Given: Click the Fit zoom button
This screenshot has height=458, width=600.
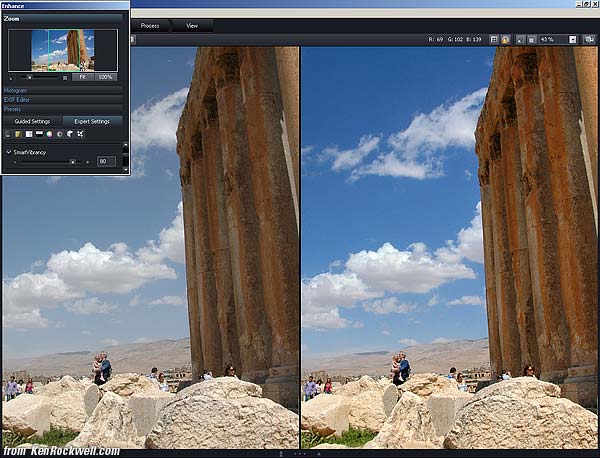Looking at the screenshot, I should click(x=83, y=77).
